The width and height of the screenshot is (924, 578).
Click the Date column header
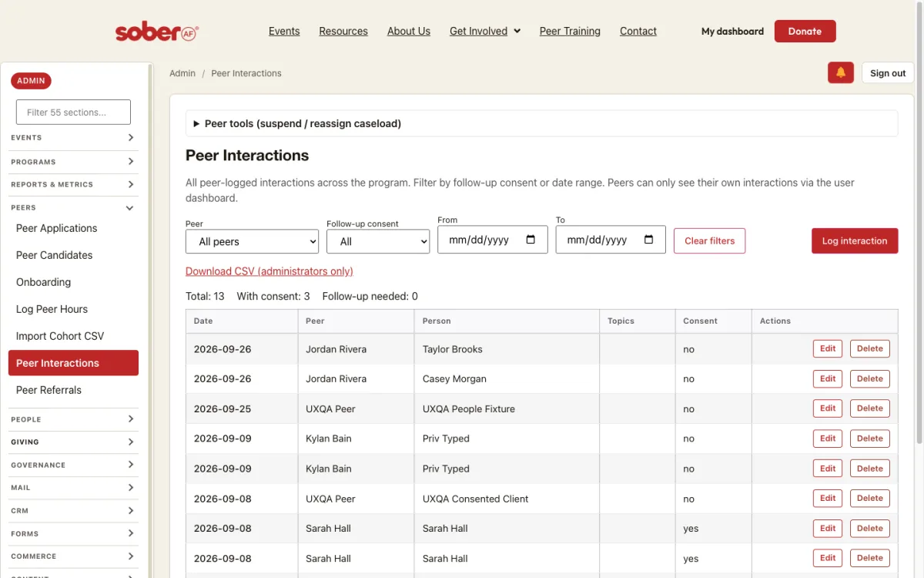point(242,321)
